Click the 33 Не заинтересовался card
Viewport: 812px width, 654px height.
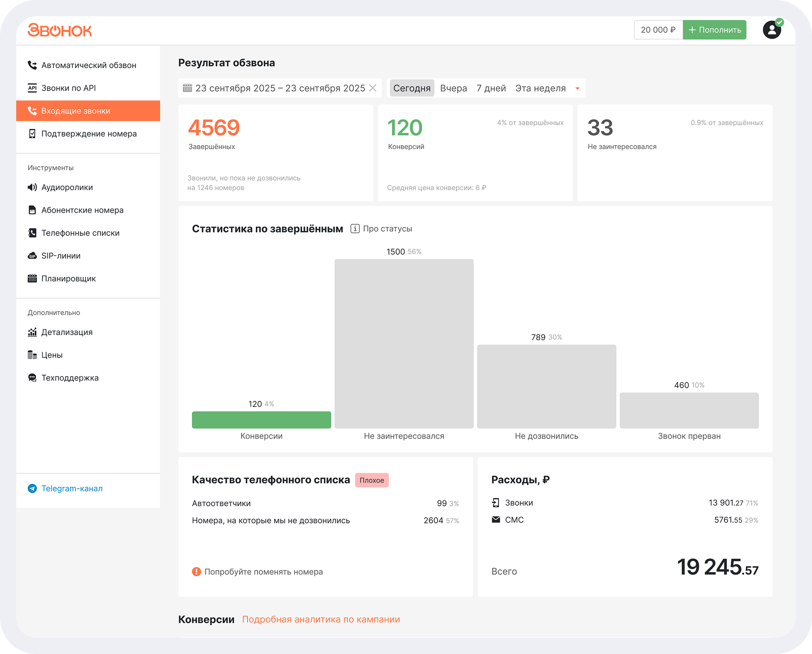[675, 153]
